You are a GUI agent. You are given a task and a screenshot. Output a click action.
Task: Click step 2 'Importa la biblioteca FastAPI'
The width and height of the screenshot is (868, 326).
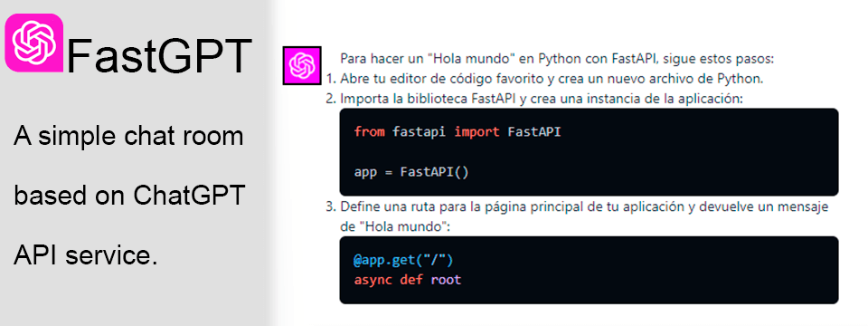tap(533, 99)
